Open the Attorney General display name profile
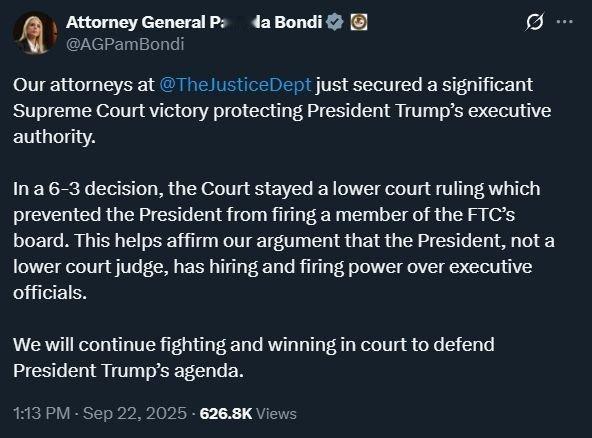 (x=194, y=22)
